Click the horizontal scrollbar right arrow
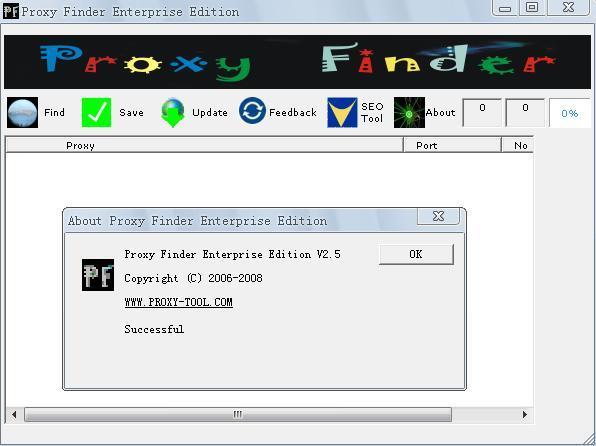Viewport: 596px width, 446px height. tap(525, 414)
